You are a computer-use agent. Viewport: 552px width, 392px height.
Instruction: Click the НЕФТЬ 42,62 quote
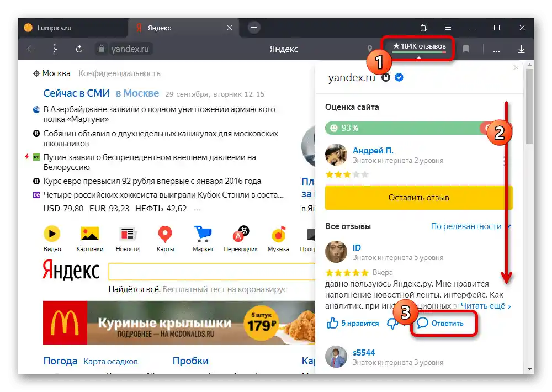tap(161, 209)
